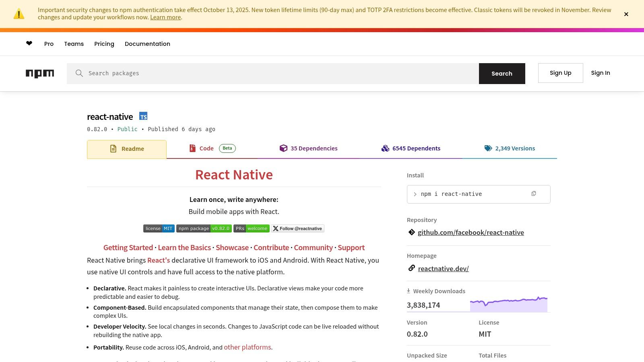Click the Follow @reactnative badge
This screenshot has height=362, width=644.
pyautogui.click(x=297, y=228)
